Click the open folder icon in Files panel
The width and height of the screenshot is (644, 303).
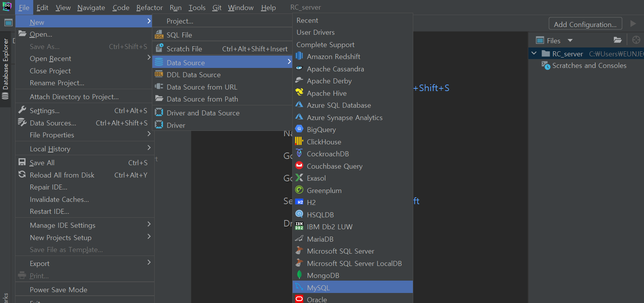click(x=618, y=40)
